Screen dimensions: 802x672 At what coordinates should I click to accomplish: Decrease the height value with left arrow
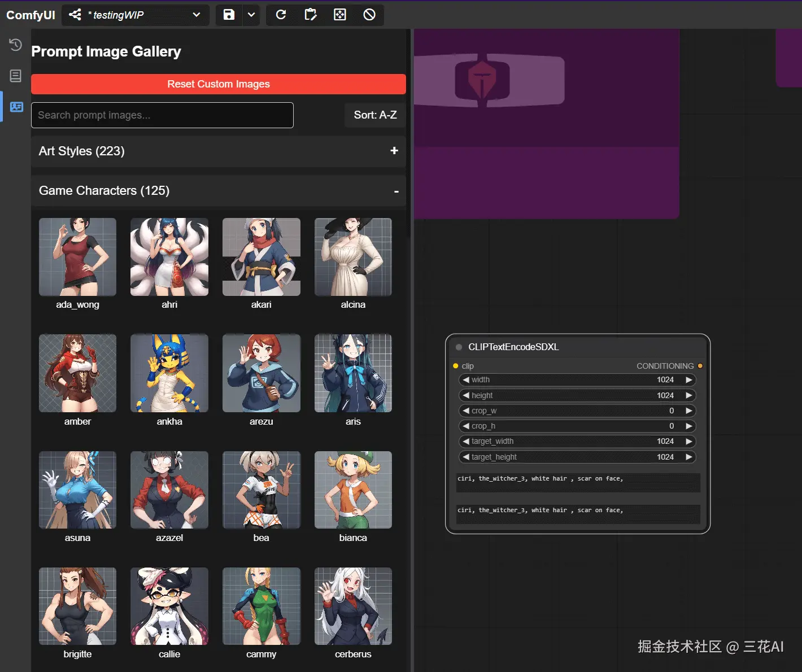466,395
